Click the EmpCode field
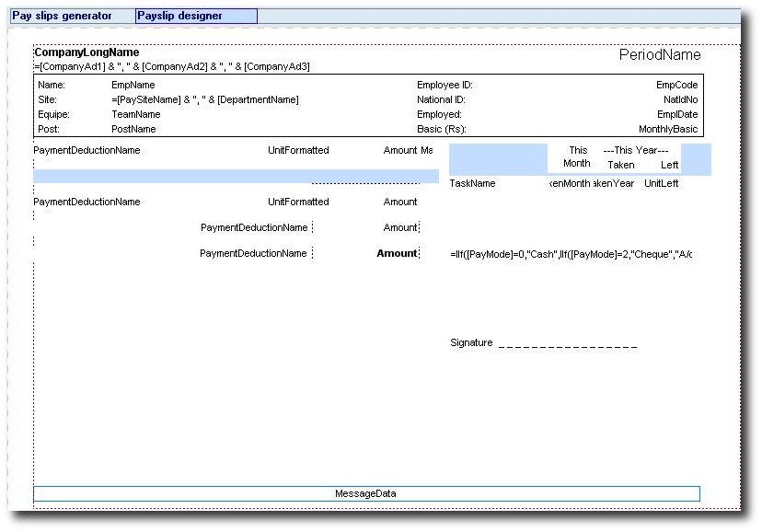762x532 pixels. 676,85
